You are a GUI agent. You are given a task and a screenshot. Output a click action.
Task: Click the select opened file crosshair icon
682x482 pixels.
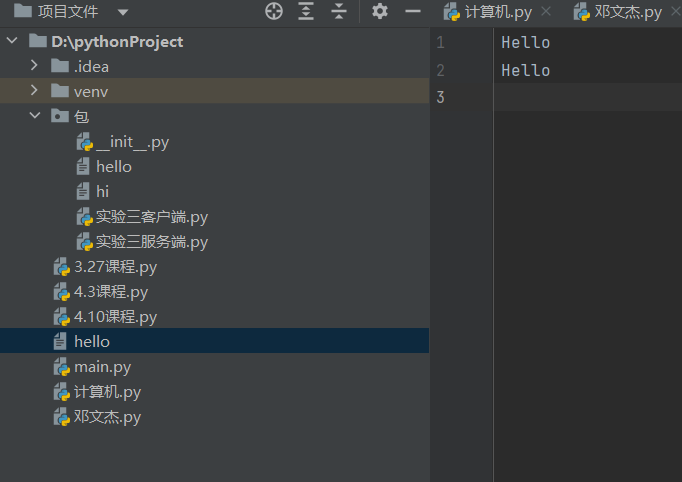pos(274,12)
